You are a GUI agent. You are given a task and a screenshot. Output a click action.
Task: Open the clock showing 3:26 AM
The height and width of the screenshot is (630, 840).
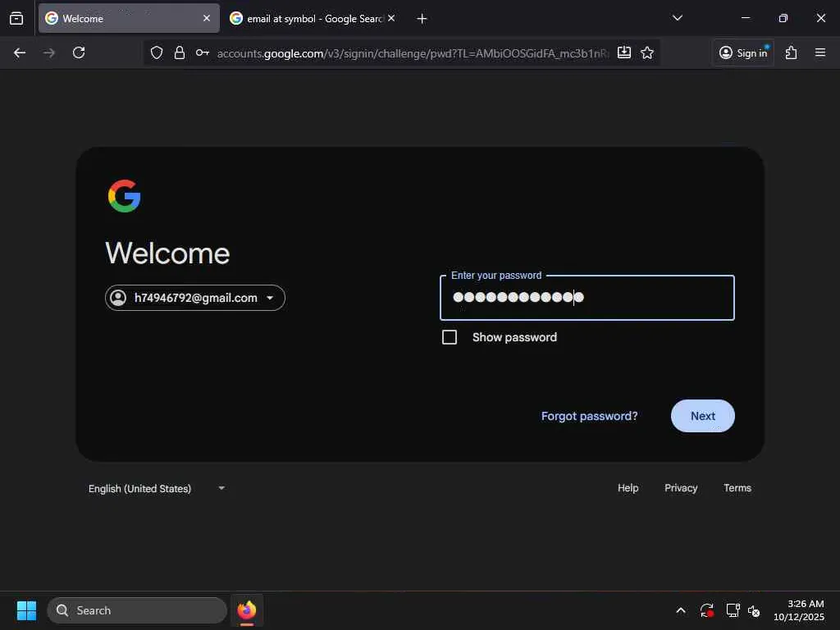pos(799,610)
